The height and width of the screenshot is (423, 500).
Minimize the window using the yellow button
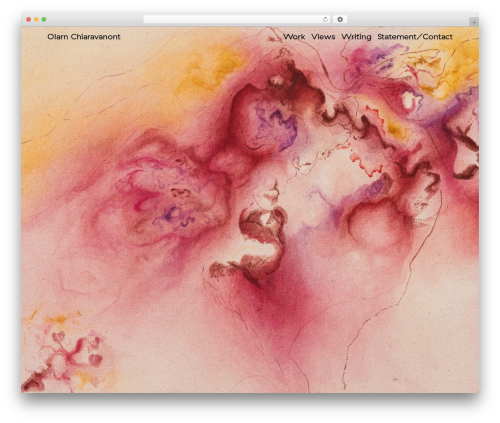tap(36, 19)
